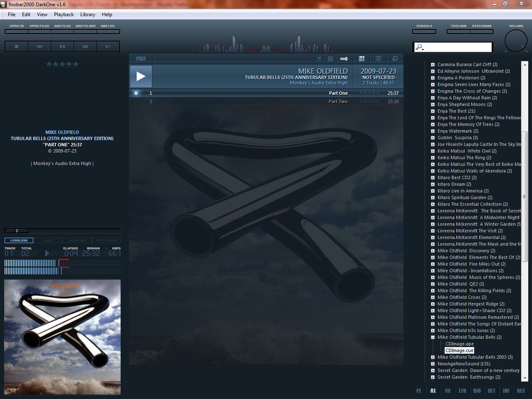Screen dimensions: 532x399
Task: Click the music note icon in the playlist toolbar
Action: click(319, 59)
